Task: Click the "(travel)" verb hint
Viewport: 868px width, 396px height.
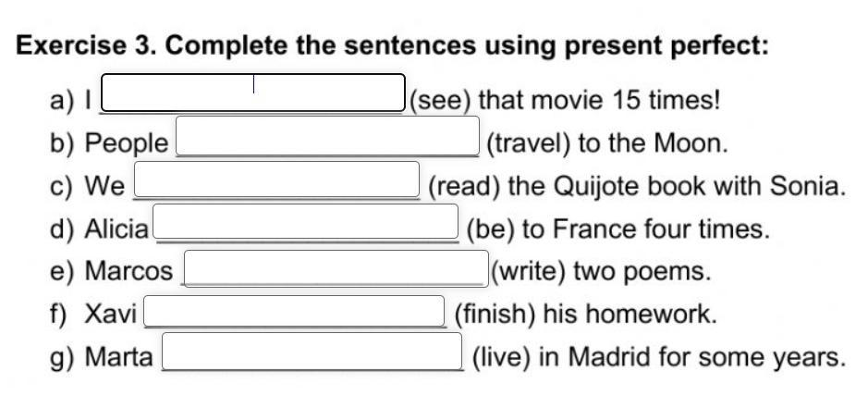Action: point(528,144)
